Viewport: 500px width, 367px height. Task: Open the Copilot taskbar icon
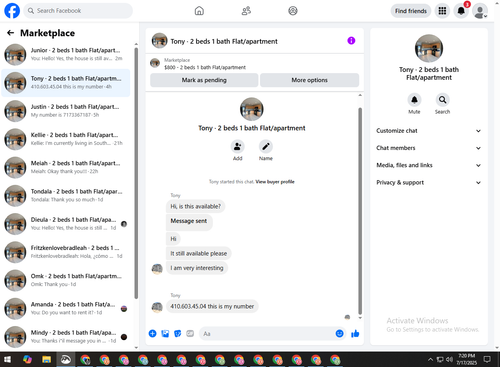tap(27, 359)
